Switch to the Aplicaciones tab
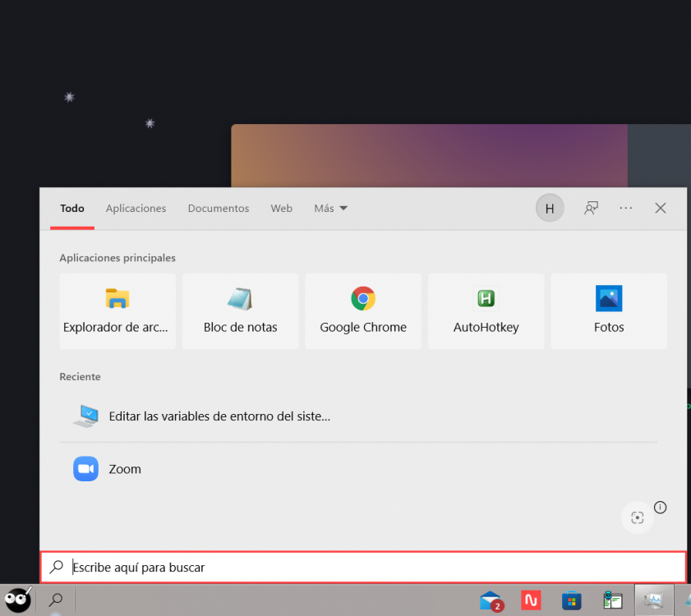This screenshot has height=616, width=691. pos(136,209)
